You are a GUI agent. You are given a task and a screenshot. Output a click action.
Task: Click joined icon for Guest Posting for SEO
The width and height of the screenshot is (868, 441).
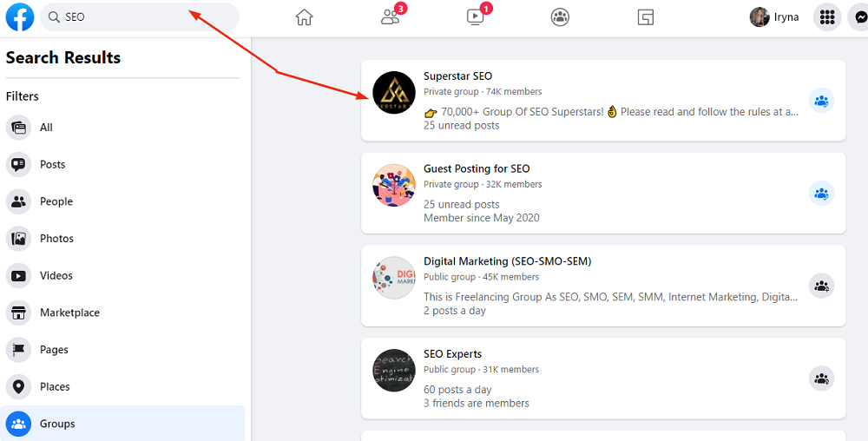point(821,194)
